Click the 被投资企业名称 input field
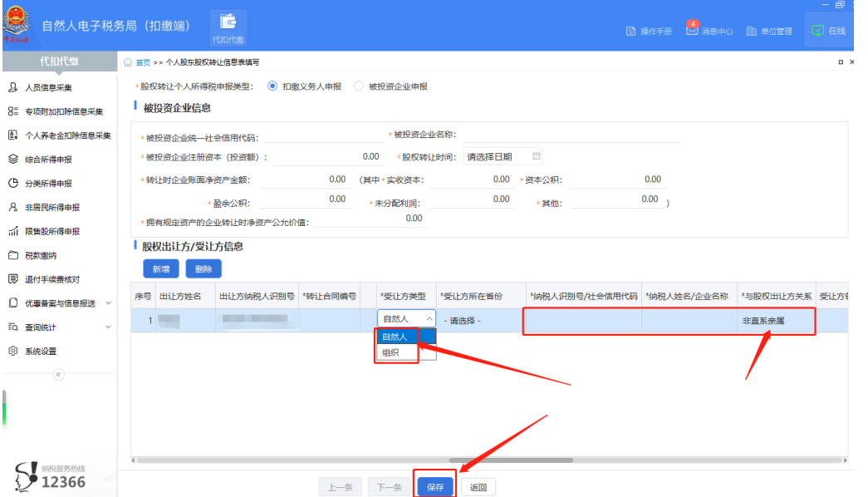Viewport: 868px width, 497px height. 570,135
